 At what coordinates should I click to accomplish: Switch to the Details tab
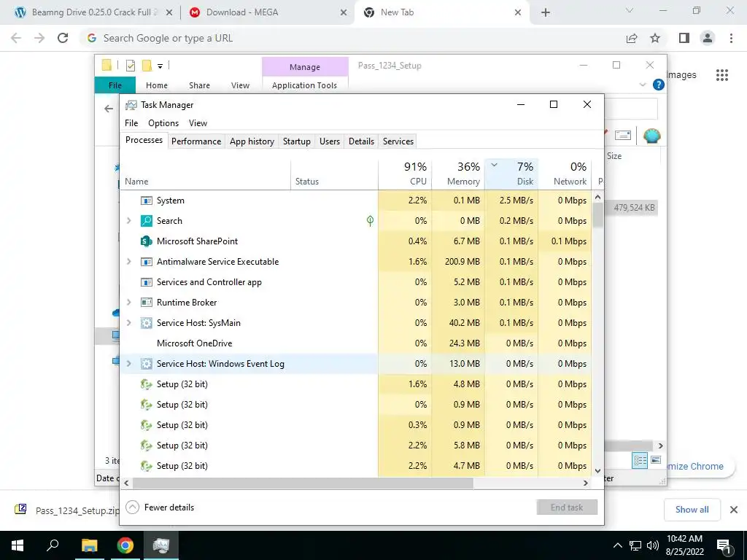(x=361, y=141)
